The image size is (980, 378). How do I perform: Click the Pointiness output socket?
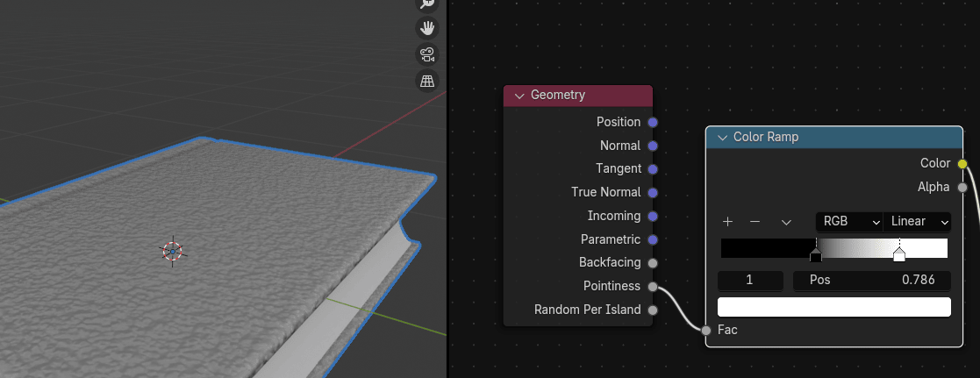pyautogui.click(x=652, y=286)
